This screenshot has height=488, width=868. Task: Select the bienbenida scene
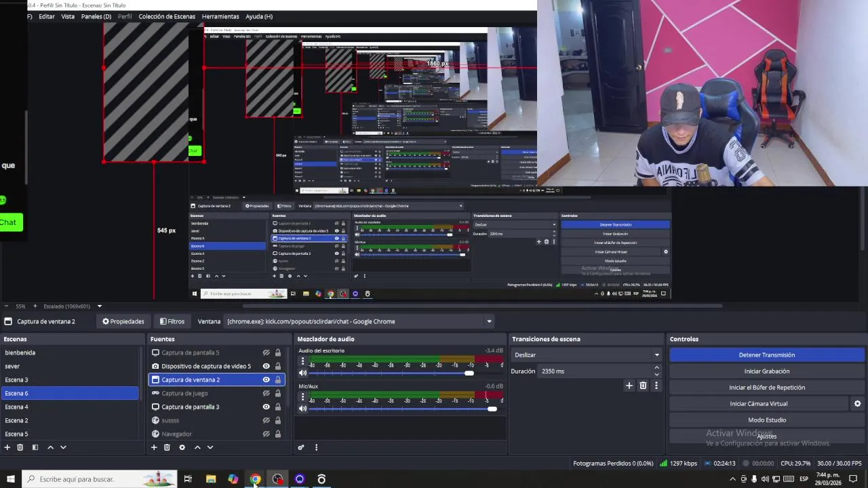pyautogui.click(x=70, y=352)
